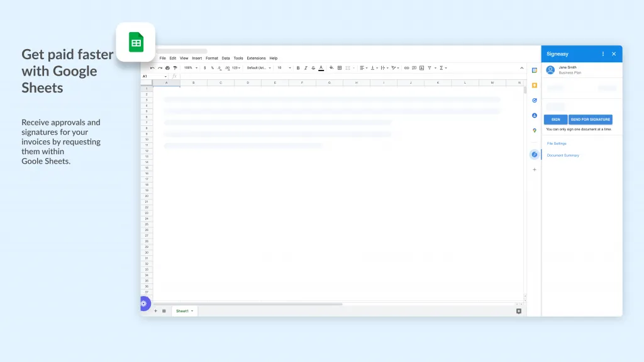Collapse the toolbar with the up chevron
644x362 pixels.
tap(521, 68)
